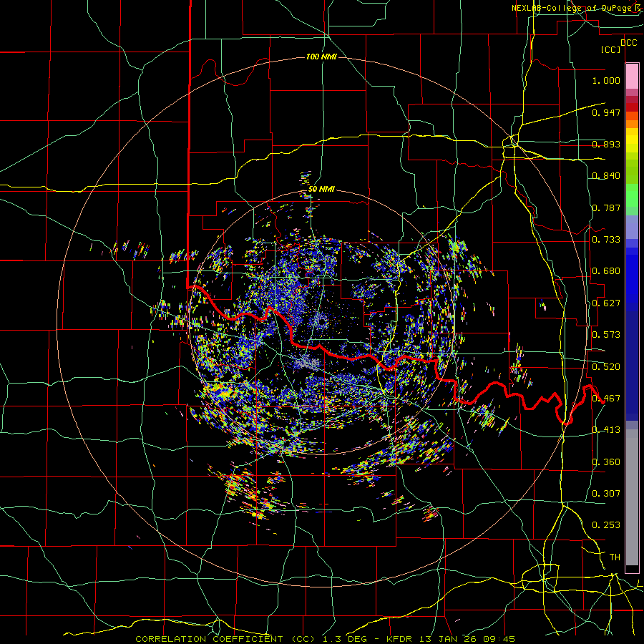
Task: Click the 0.893 scale value
Action: click(x=606, y=144)
